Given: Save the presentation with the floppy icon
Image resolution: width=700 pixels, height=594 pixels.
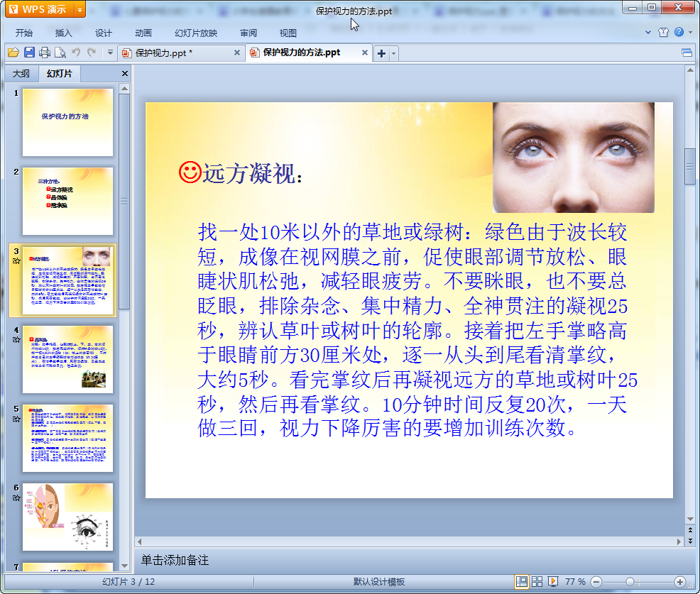Looking at the screenshot, I should [30, 53].
